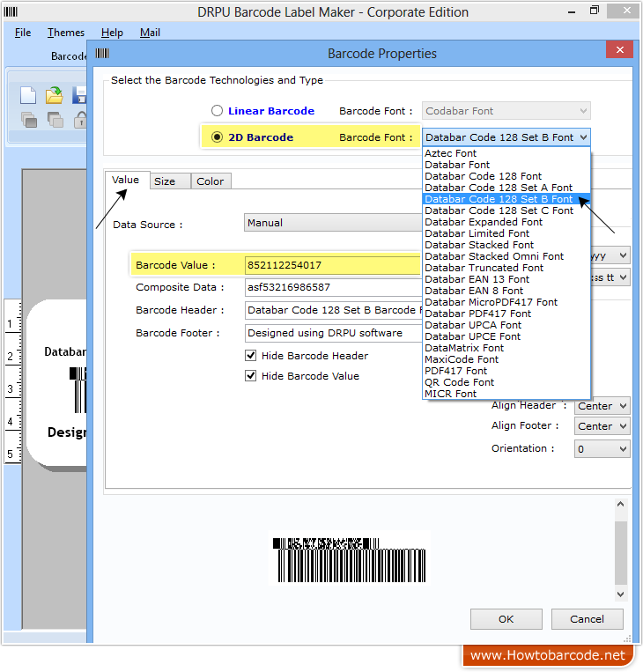Screen dimensions: 643x672
Task: Select Aztec Font from list
Action: (x=506, y=153)
